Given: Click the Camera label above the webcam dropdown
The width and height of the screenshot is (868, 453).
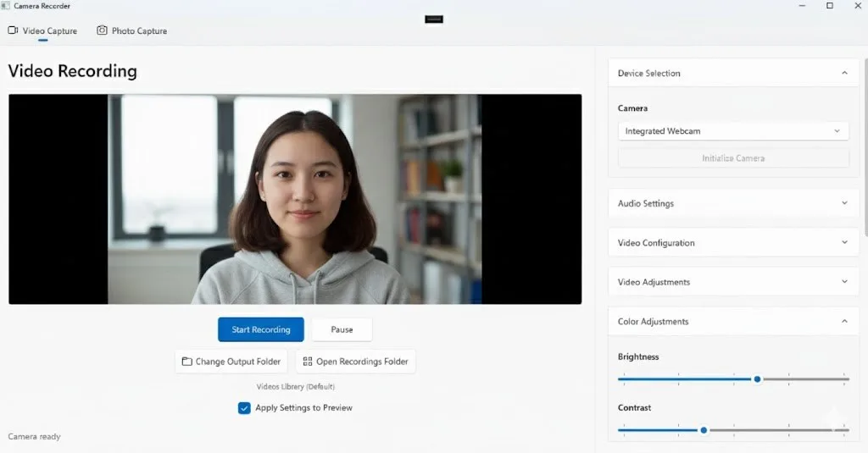Looking at the screenshot, I should [632, 108].
